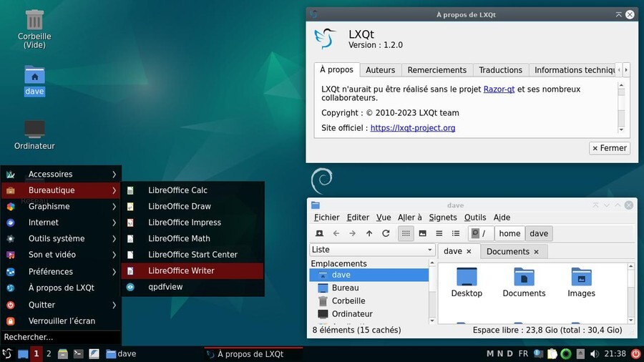Switch to the Auteurs tab
The height and width of the screenshot is (362, 644).
pos(381,70)
